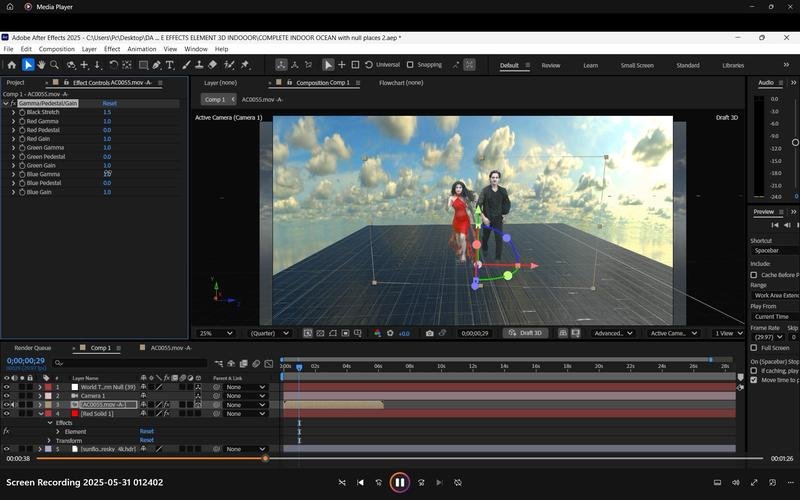Select the Puppet Pin tool
This screenshot has height=500, width=800.
point(245,65)
